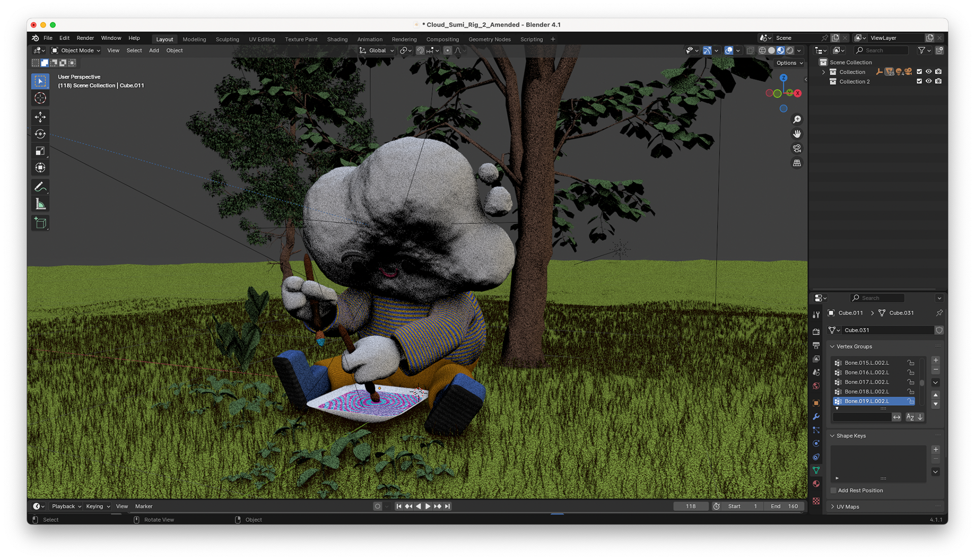Screen dimensions: 975x560
Task: Activate the Rotate tool
Action: click(x=40, y=134)
